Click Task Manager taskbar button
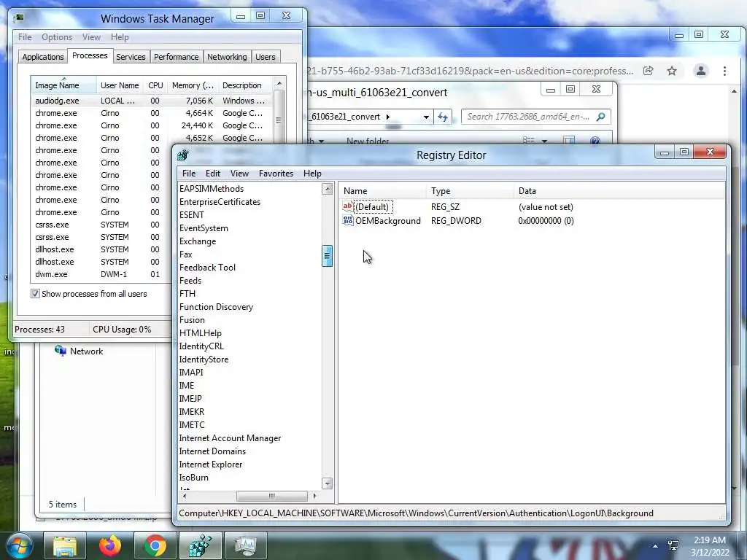This screenshot has width=747, height=560. pyautogui.click(x=246, y=545)
